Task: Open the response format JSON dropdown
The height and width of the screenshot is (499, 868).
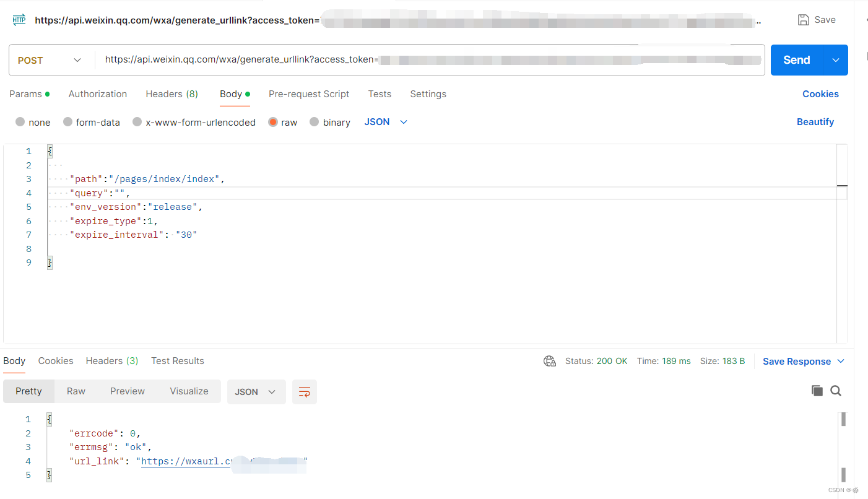Action: (256, 392)
